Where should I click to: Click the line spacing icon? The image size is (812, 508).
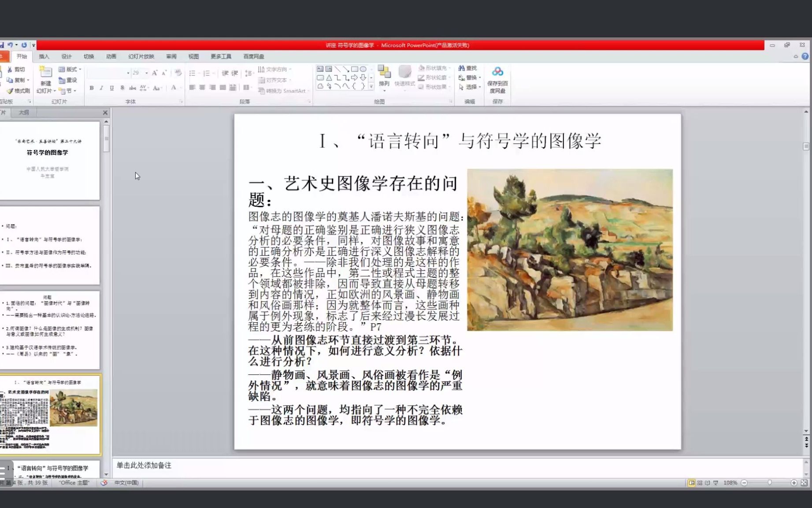[x=248, y=73]
